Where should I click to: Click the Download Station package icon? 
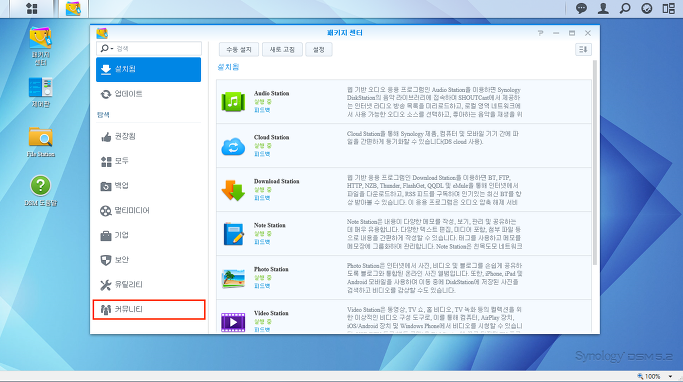point(233,190)
